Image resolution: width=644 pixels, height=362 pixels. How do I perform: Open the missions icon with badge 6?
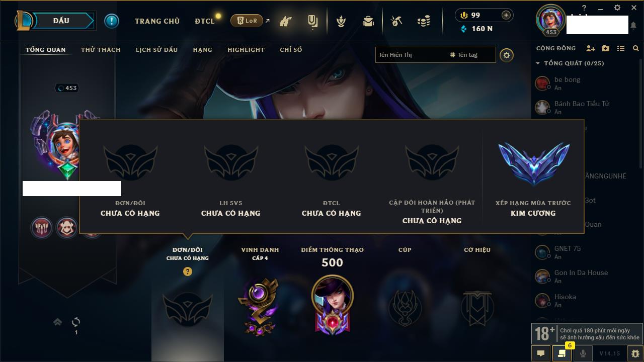click(x=561, y=353)
